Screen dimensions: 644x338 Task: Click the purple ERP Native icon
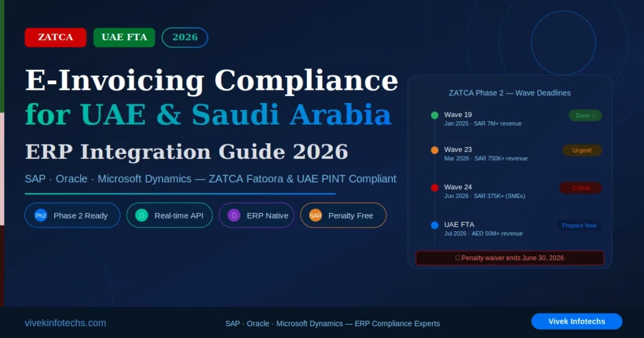tap(234, 215)
